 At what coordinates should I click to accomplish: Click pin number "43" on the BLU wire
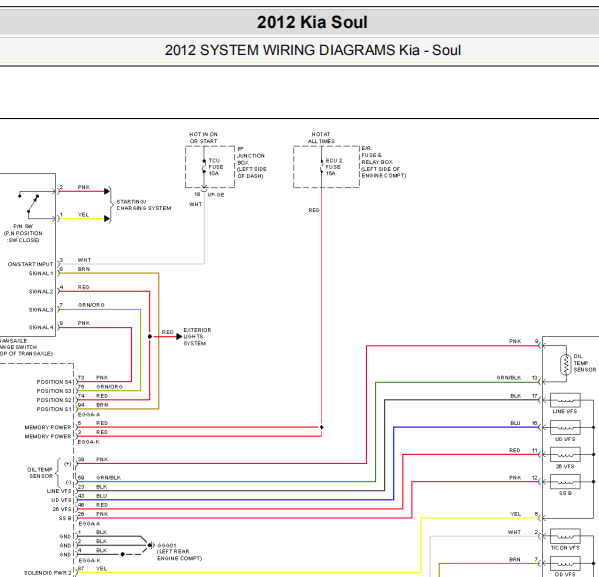[81, 496]
